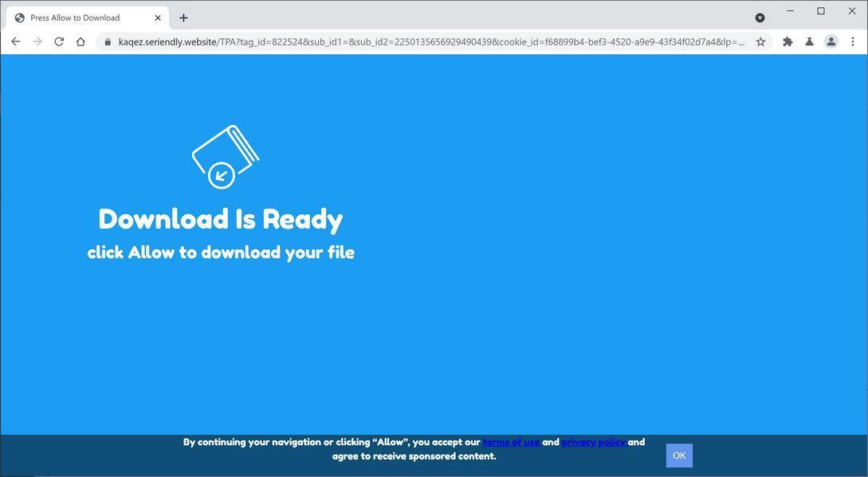Open the browser home page
This screenshot has height=477, width=868.
[81, 41]
